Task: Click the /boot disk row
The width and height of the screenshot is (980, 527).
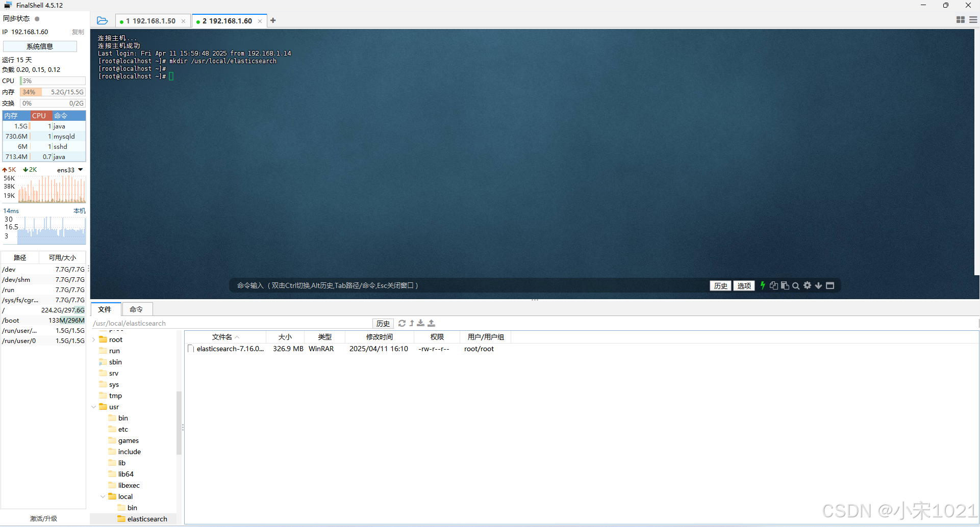Action: click(43, 320)
